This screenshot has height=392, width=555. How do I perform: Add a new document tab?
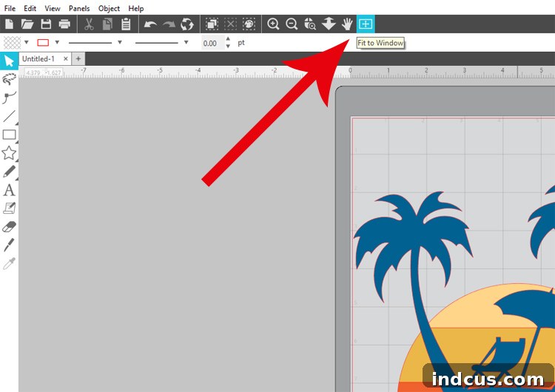pyautogui.click(x=78, y=58)
